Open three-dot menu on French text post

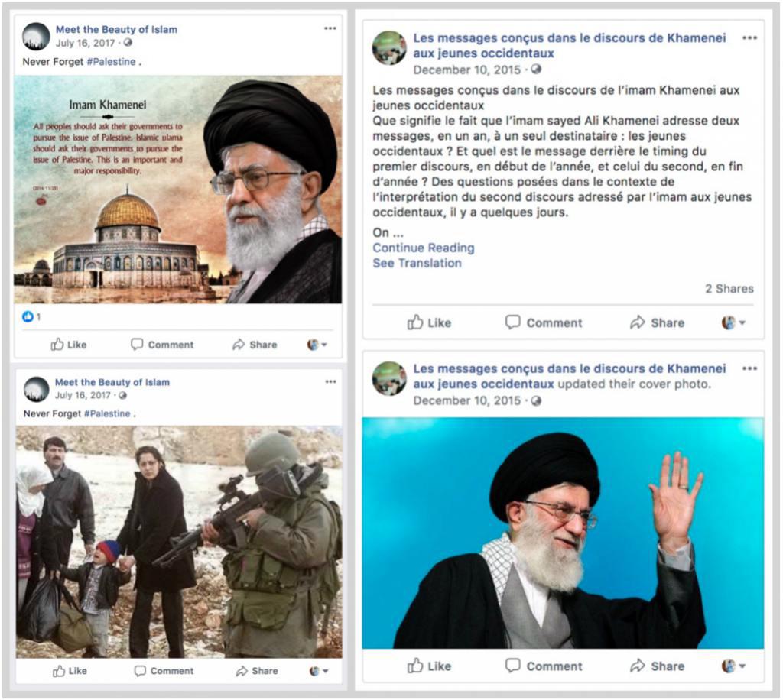click(x=749, y=38)
